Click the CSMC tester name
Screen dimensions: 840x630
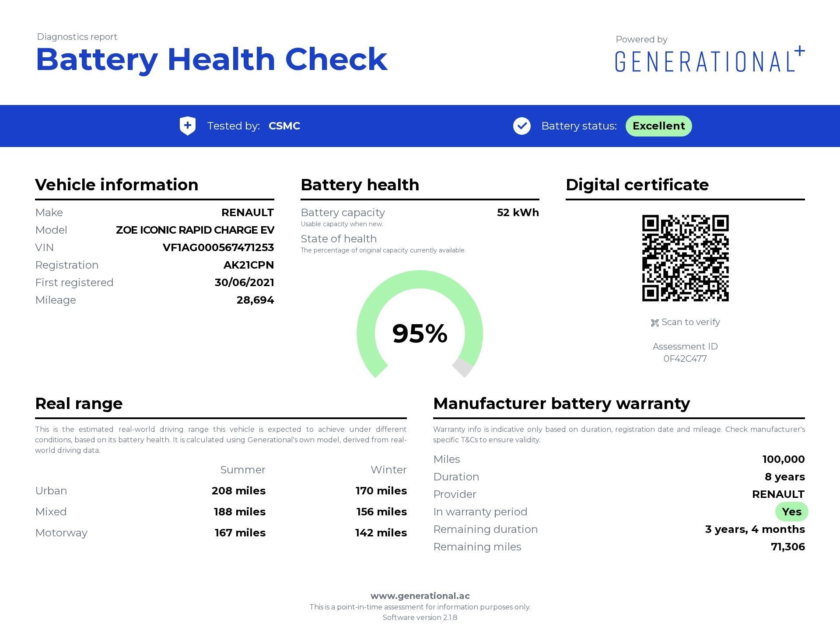(284, 126)
